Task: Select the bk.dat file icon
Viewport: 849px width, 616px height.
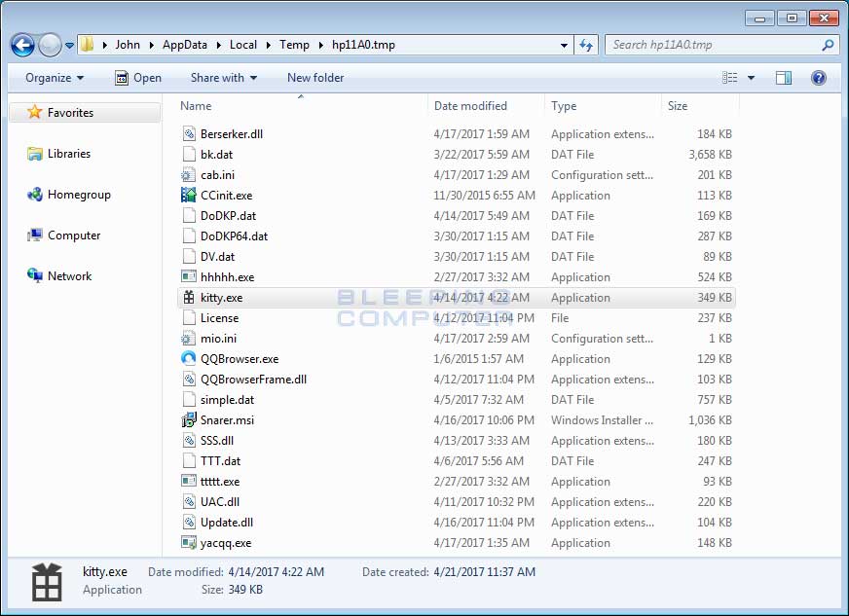Action: (x=189, y=155)
